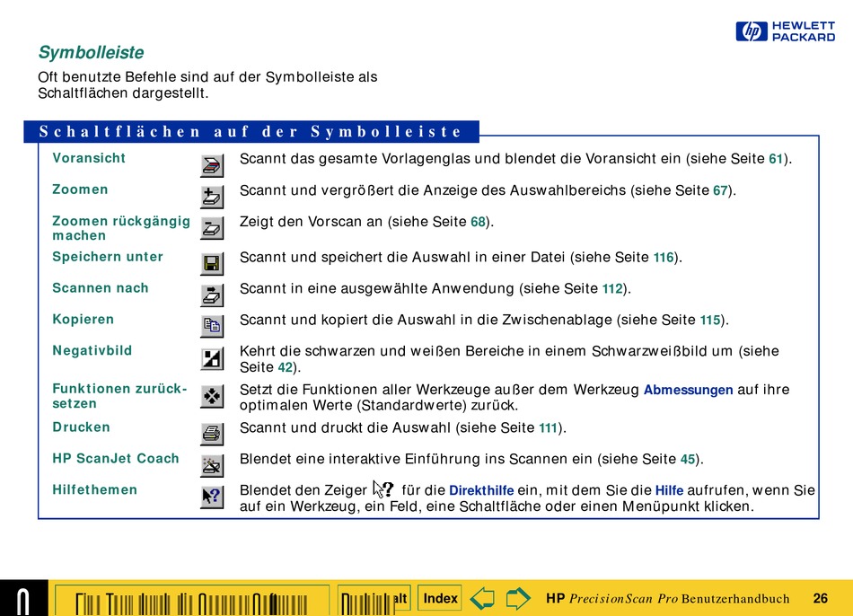Jump to page 45 reference
Viewport: 853px width, 616px height.
688,459
